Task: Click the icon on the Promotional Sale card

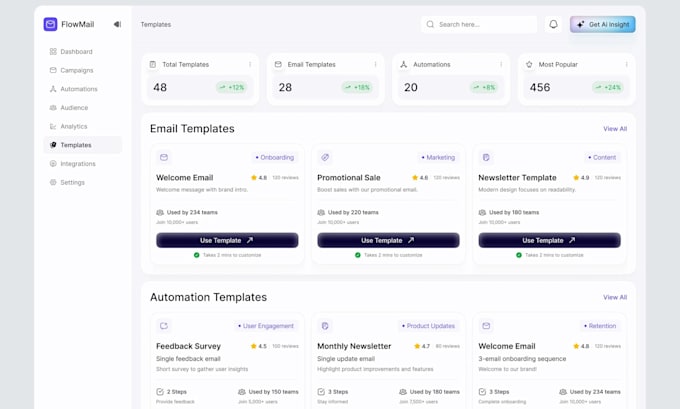Action: click(x=325, y=157)
